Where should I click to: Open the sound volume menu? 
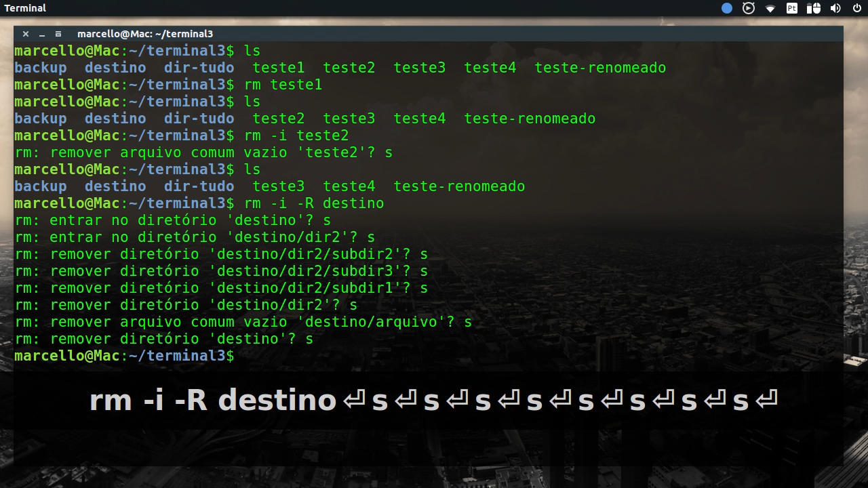coord(835,8)
